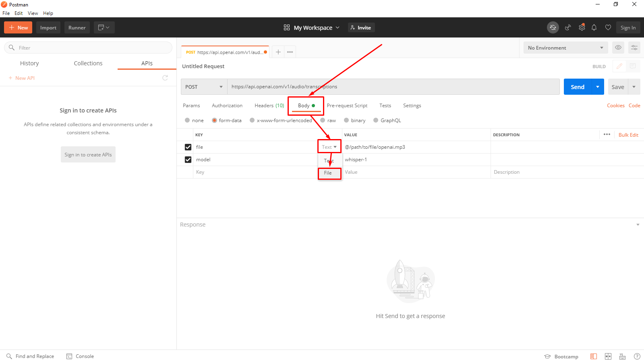Open the notifications bell icon
The height and width of the screenshot is (362, 644).
(x=594, y=27)
